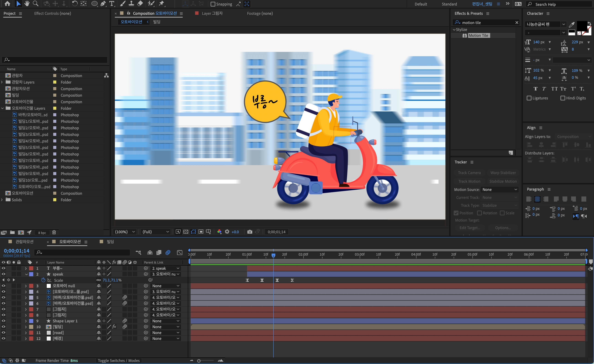Select the Pen tool
The image size is (594, 364).
(x=103, y=4)
